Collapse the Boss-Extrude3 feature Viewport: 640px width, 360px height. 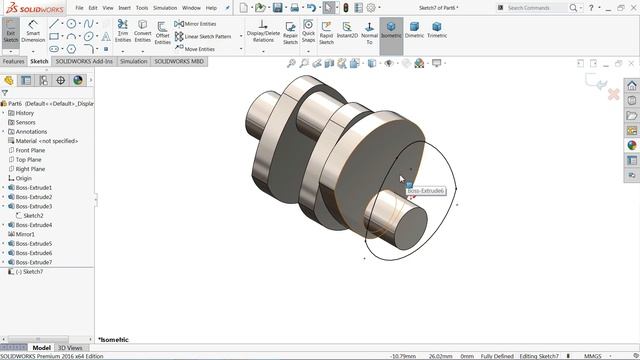[x=4, y=207]
